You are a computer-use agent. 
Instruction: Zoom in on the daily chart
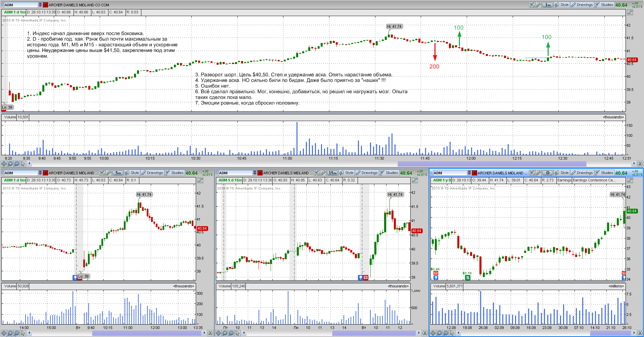click(439, 333)
